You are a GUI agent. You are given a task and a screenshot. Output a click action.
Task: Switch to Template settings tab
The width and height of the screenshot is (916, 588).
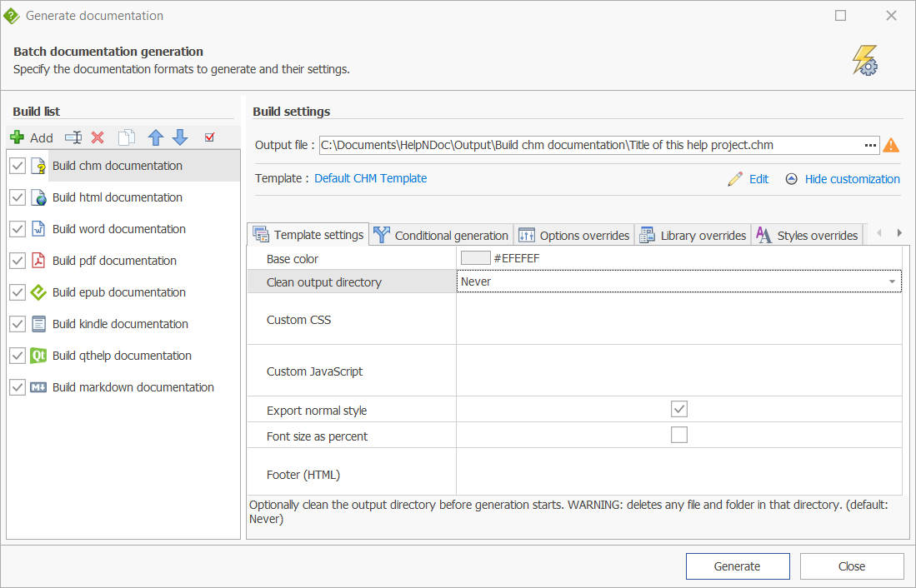(308, 235)
